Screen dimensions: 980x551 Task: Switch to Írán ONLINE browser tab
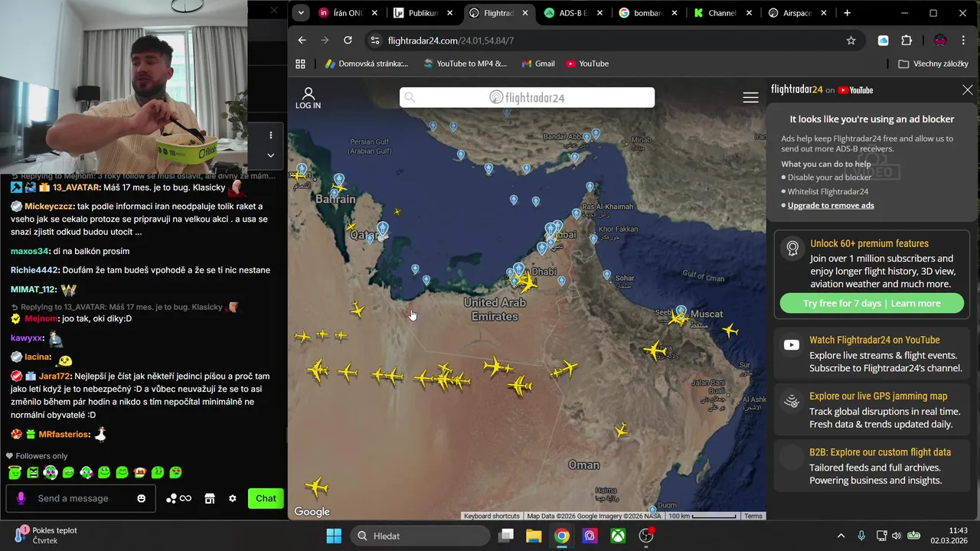coord(348,13)
